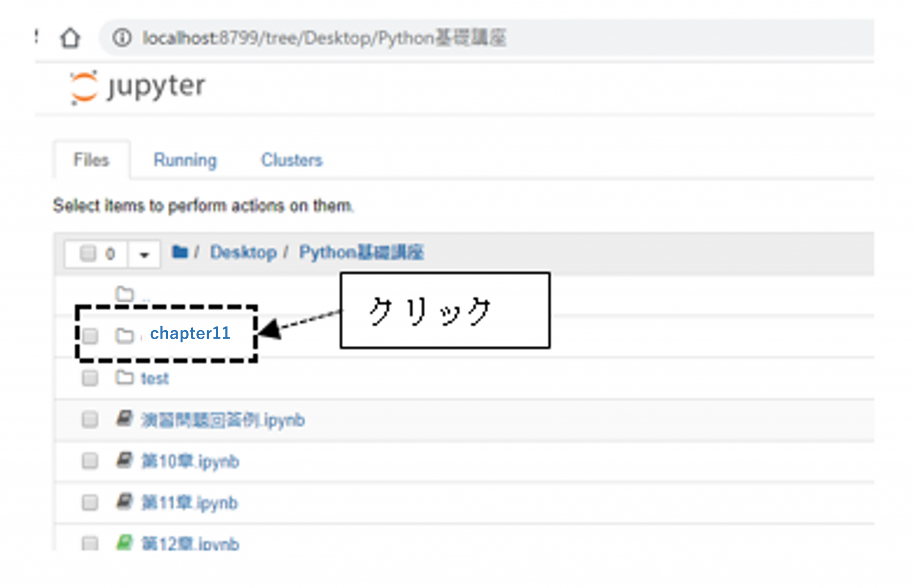Open the 第11章.ipynb notebook link
This screenshot has width=914, height=588.
(190, 503)
